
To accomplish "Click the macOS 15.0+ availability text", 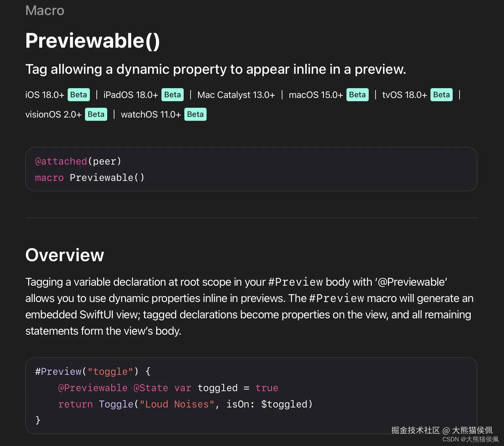I will point(316,95).
